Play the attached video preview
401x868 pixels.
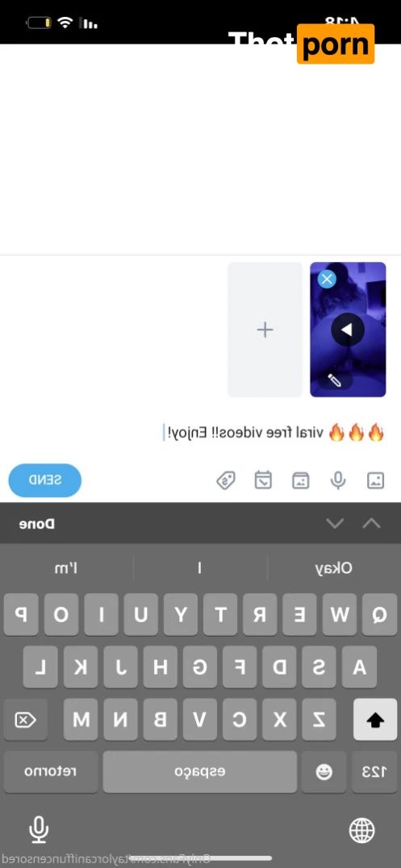click(348, 330)
